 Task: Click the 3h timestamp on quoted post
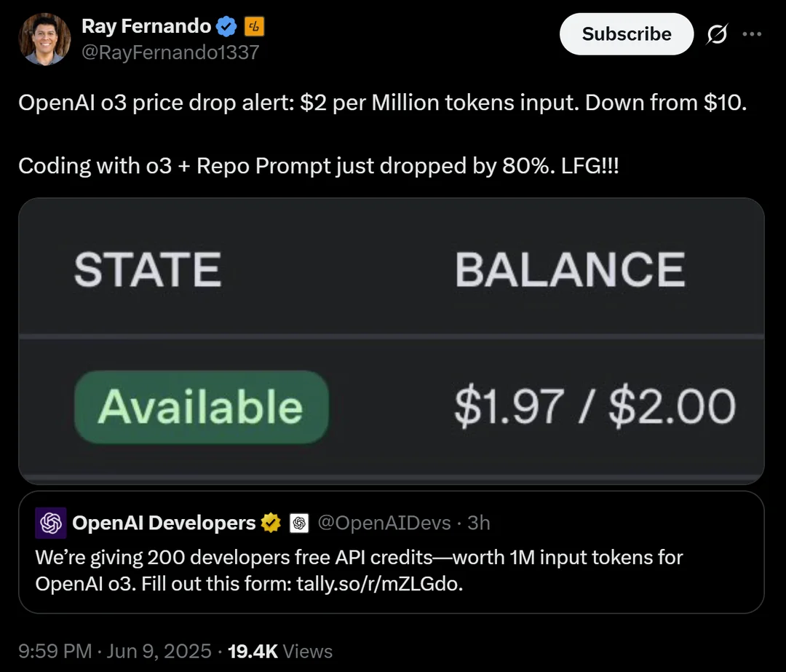pos(478,523)
